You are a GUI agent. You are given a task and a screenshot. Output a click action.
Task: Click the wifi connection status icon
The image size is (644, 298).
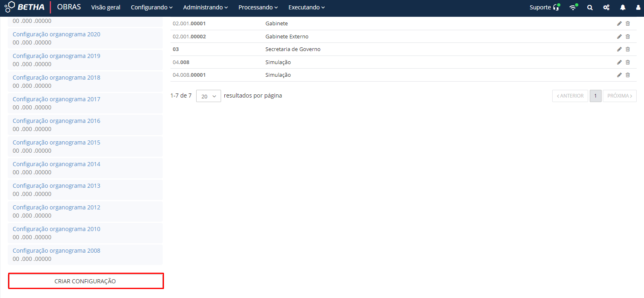573,7
